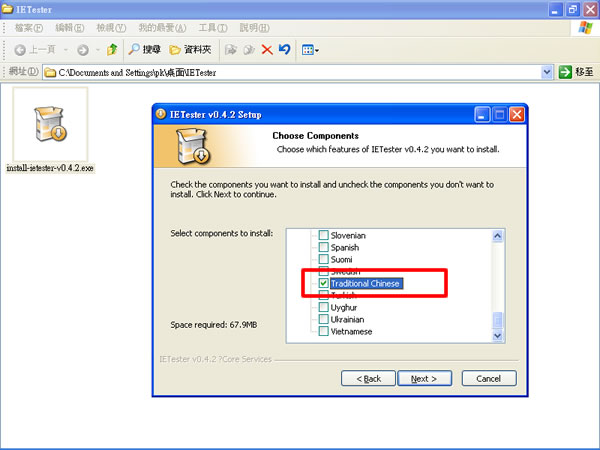Click the Windows flag logo
This screenshot has width=600, height=450.
(585, 28)
